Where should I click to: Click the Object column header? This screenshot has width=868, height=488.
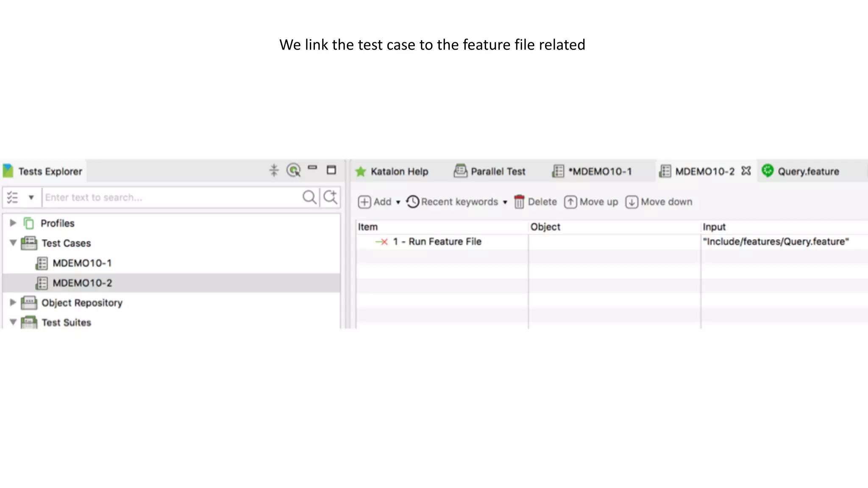click(614, 227)
